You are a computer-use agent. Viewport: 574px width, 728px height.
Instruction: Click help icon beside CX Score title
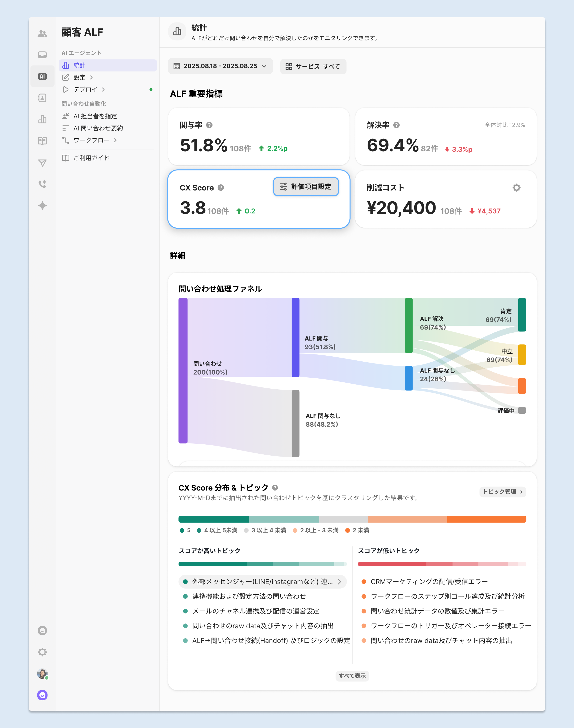click(x=221, y=188)
